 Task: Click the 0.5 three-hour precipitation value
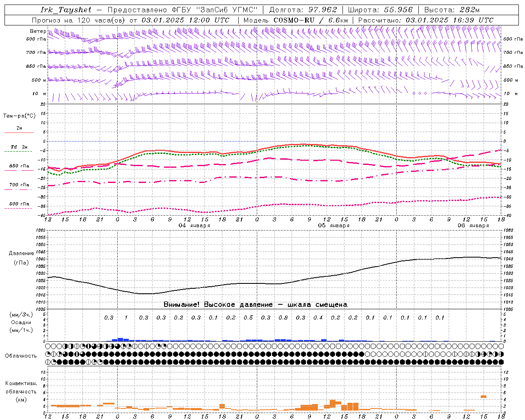pos(248,318)
